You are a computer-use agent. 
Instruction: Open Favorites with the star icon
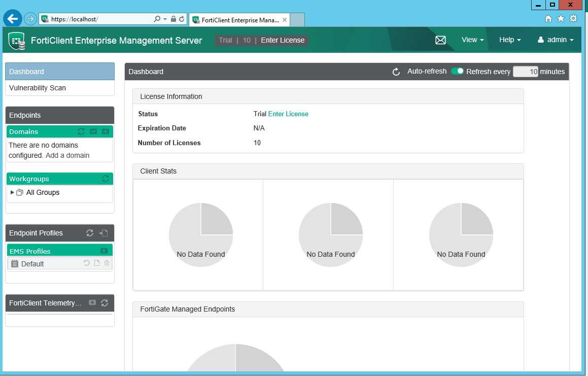[x=561, y=18]
